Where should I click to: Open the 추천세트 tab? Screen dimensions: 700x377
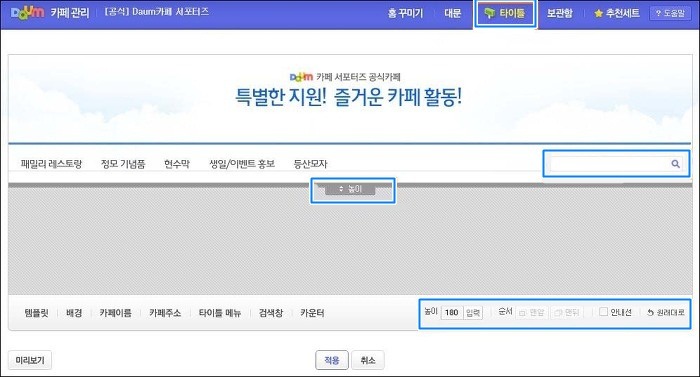point(617,13)
